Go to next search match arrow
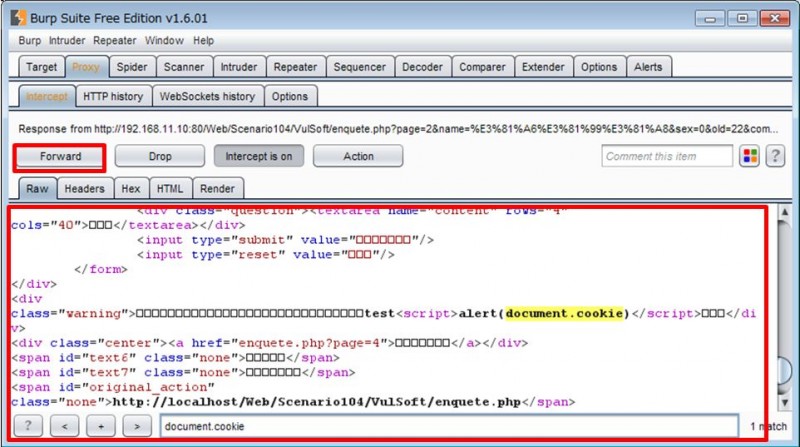 137,426
